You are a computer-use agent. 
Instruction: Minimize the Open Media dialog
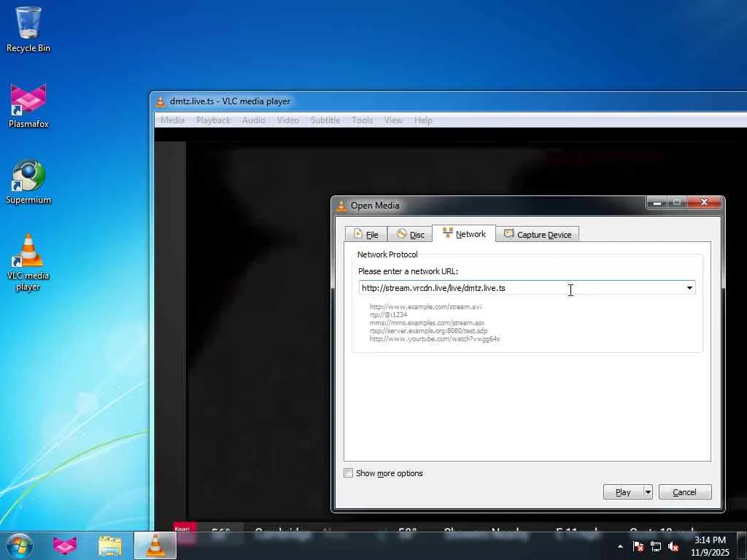tap(657, 203)
